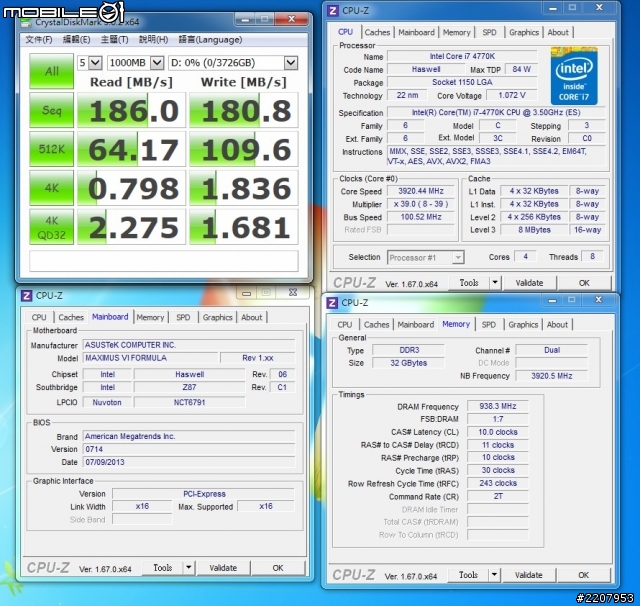Click the Seq read result 186.0
This screenshot has height=606, width=640.
coord(131,110)
